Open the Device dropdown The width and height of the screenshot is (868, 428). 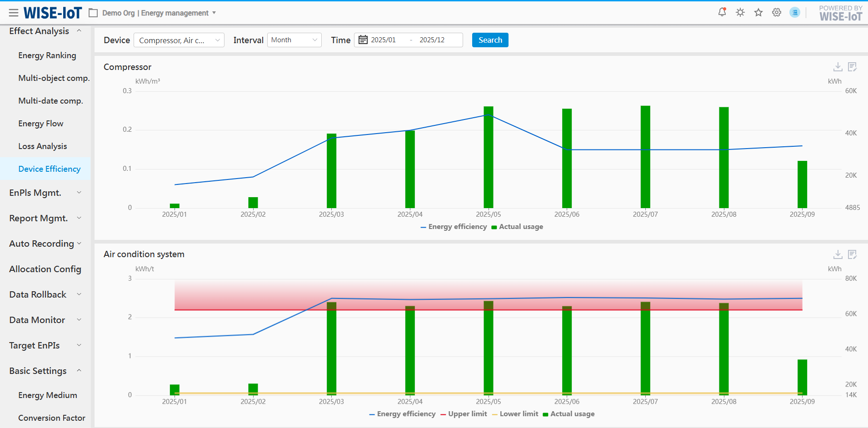pyautogui.click(x=179, y=40)
